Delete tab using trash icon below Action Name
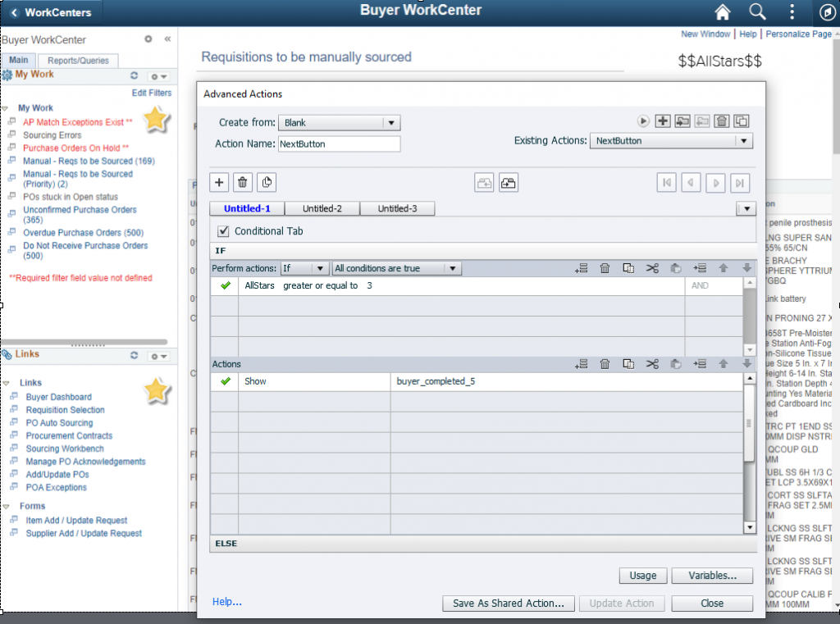Viewport: 840px width, 624px height. point(243,183)
